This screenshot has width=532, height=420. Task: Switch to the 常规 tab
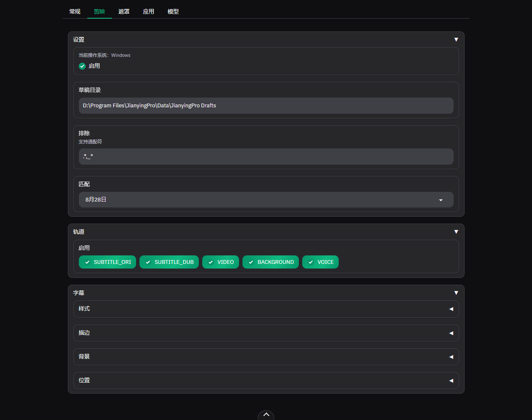pos(75,11)
